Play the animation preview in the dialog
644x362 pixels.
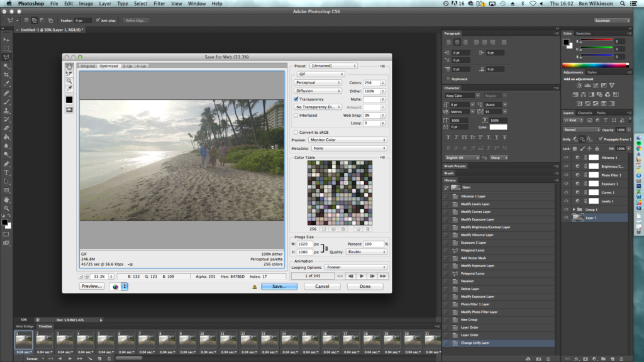(x=362, y=276)
